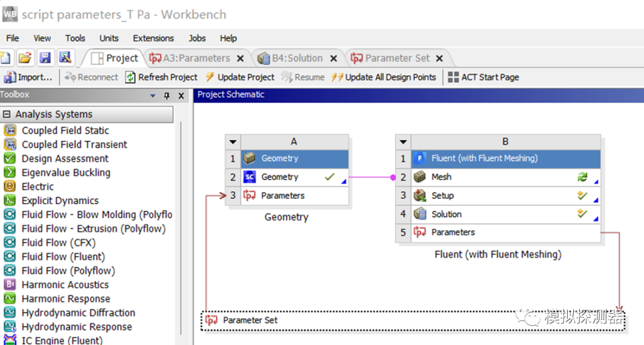Click Refresh Project button
Image resolution: width=644 pixels, height=345 pixels.
point(162,77)
